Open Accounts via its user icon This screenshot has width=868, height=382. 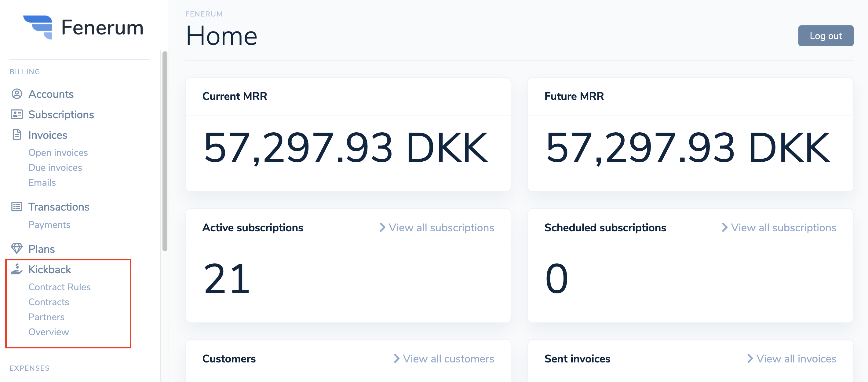[17, 94]
